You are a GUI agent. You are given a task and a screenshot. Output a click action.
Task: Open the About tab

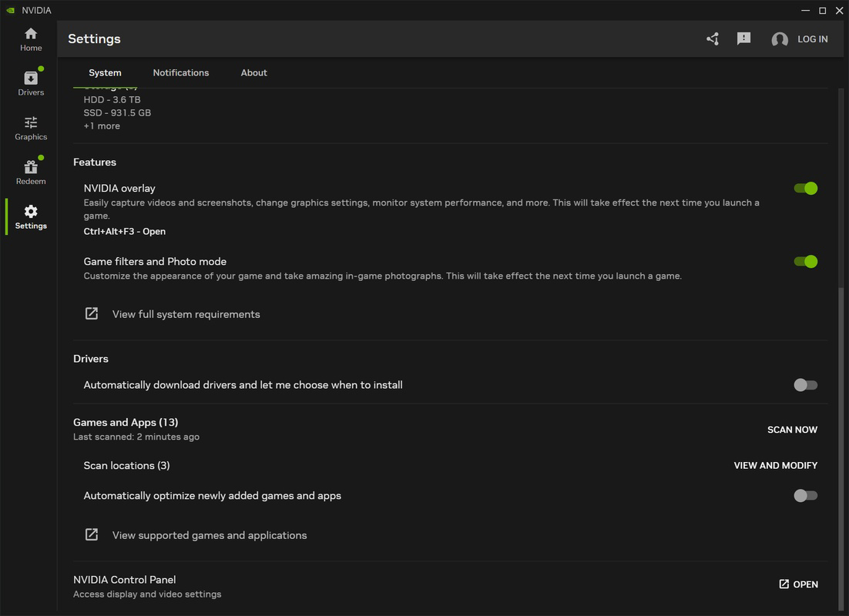[254, 72]
